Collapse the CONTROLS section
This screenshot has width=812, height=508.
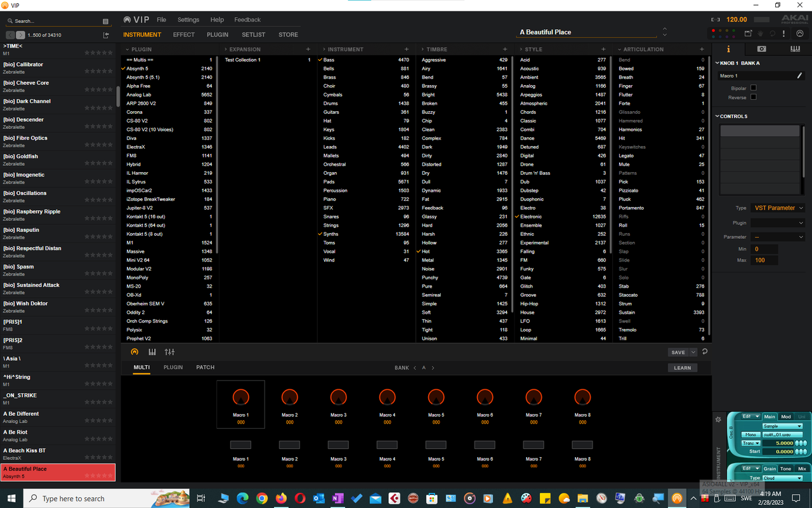point(717,116)
